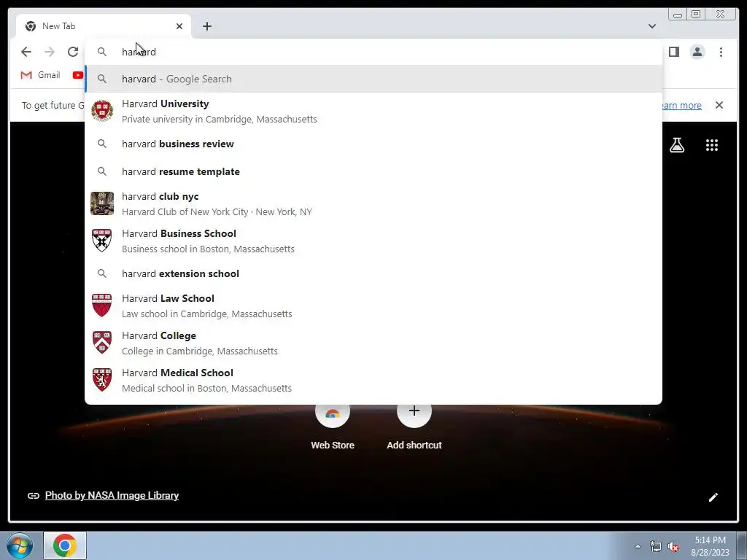Open the tab search chevron
The image size is (747, 560).
point(652,26)
